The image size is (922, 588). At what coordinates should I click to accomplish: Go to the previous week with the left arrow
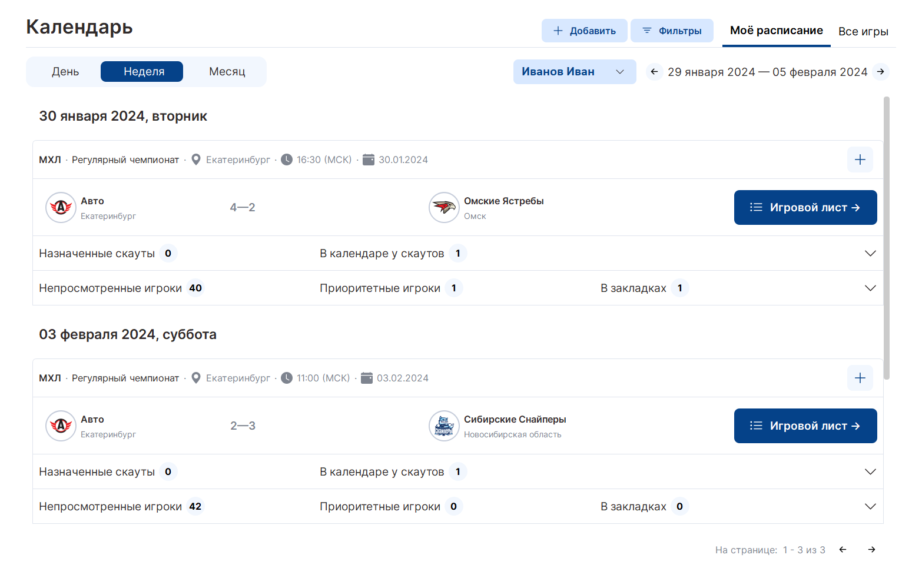654,72
